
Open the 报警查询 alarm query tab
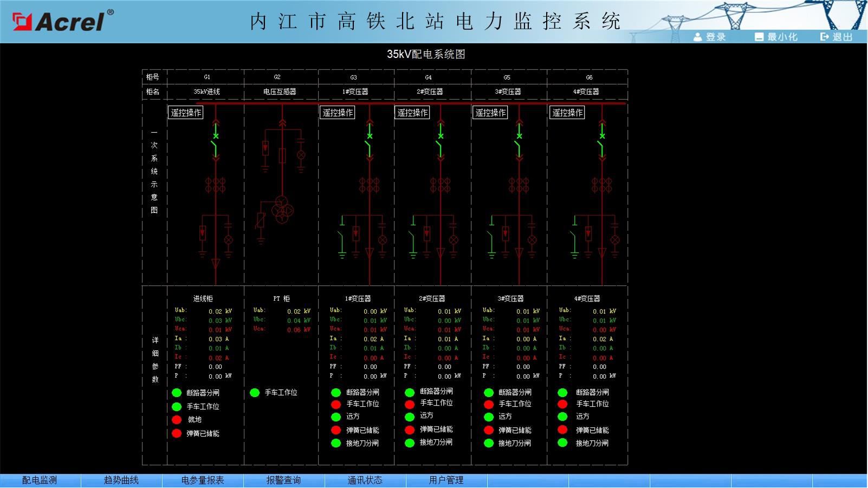(283, 480)
